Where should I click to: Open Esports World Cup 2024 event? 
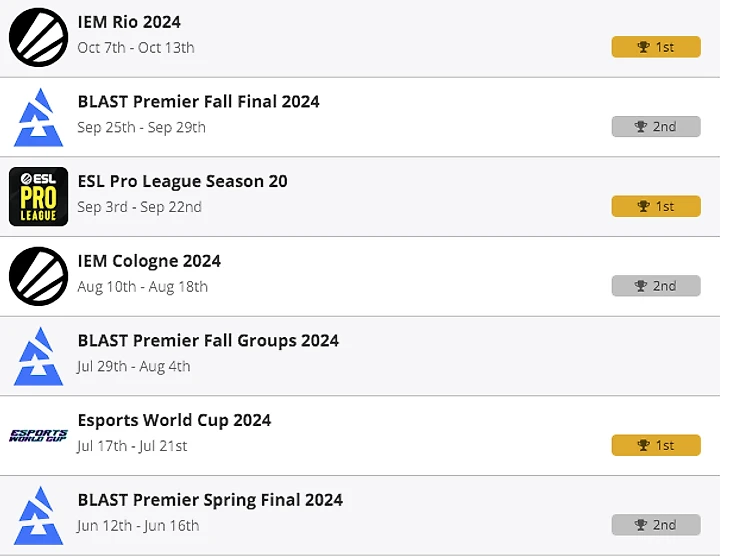[174, 420]
